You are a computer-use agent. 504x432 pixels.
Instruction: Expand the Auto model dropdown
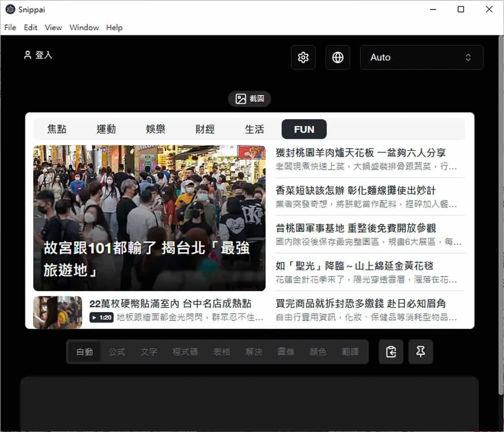pyautogui.click(x=422, y=58)
